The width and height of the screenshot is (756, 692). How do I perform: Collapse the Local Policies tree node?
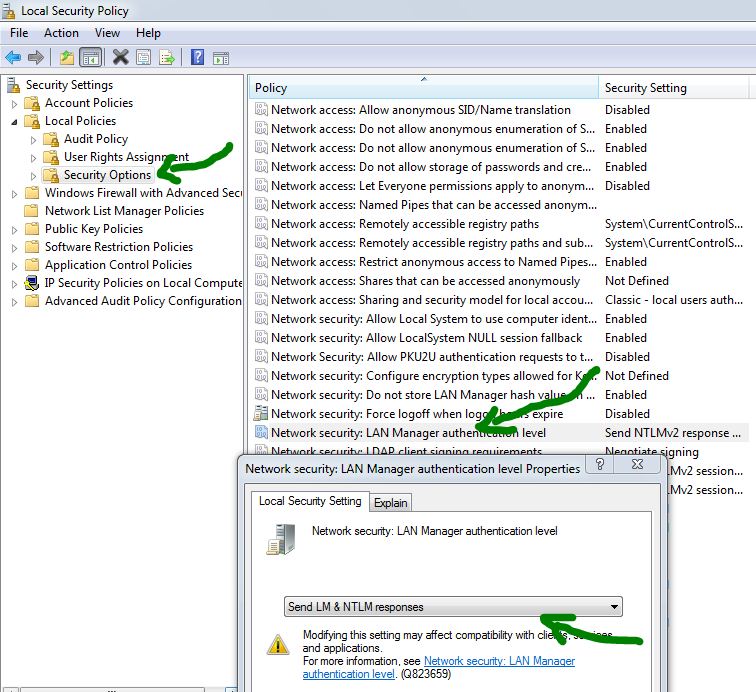[14, 121]
